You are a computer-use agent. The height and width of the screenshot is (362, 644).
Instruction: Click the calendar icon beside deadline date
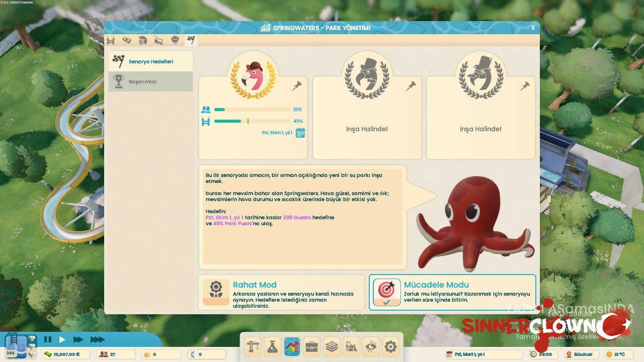coord(300,133)
